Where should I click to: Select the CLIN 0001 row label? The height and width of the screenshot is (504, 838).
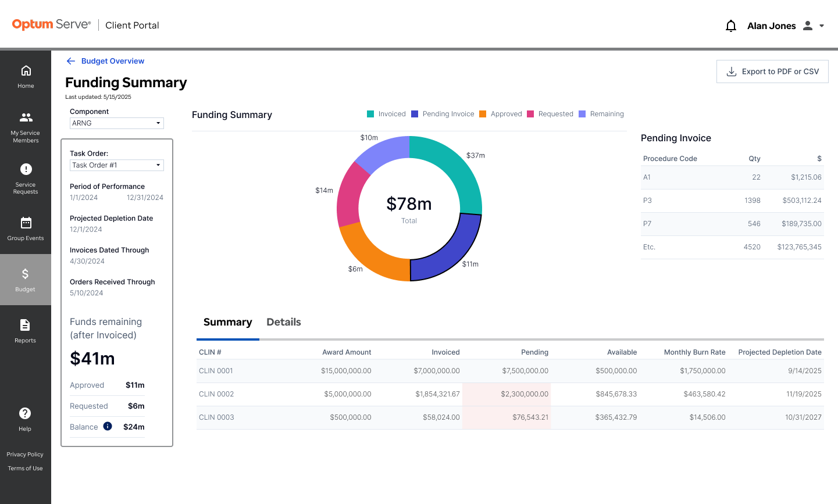pyautogui.click(x=216, y=371)
